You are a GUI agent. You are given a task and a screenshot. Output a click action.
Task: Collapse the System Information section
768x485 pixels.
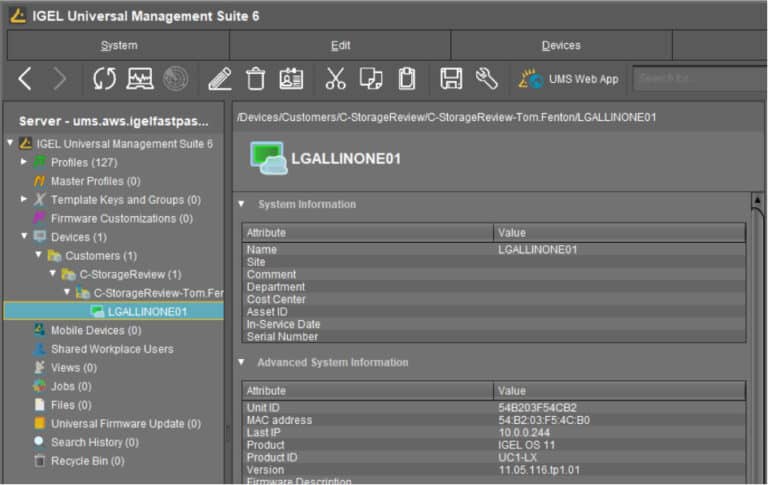[x=241, y=204]
